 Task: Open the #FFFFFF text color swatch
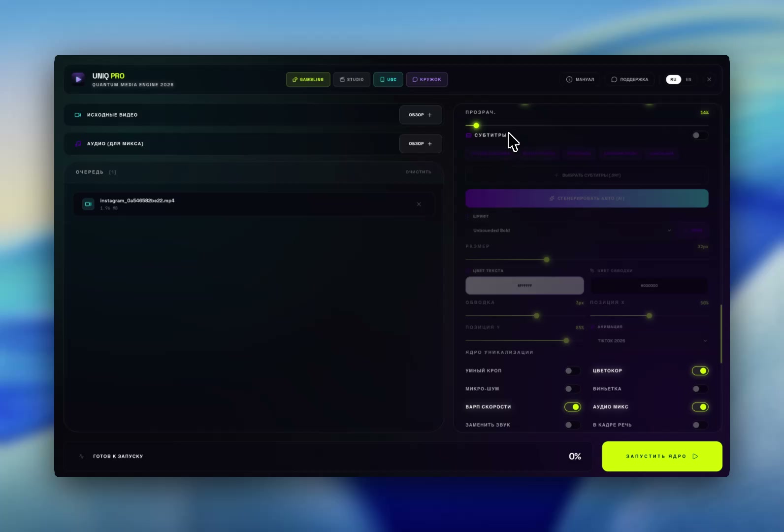525,285
